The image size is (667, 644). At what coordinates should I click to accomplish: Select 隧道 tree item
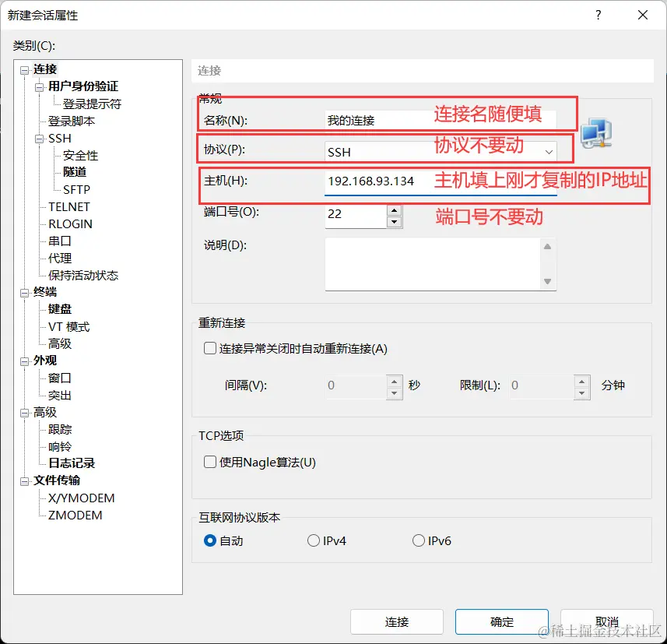pyautogui.click(x=75, y=172)
